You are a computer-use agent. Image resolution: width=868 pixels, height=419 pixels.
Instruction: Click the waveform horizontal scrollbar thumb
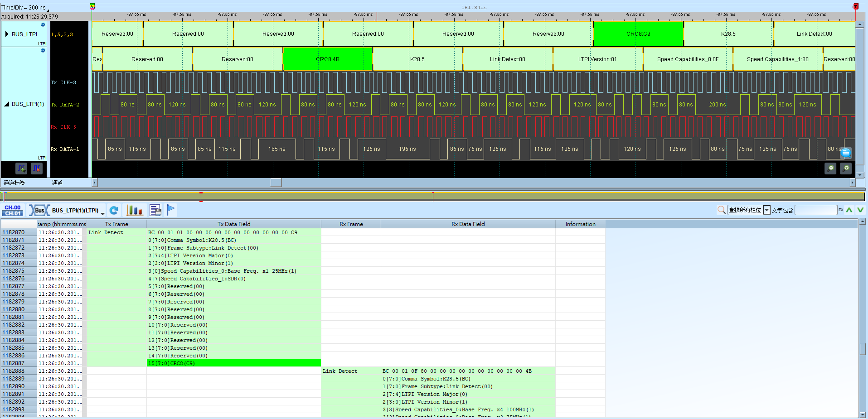click(276, 183)
